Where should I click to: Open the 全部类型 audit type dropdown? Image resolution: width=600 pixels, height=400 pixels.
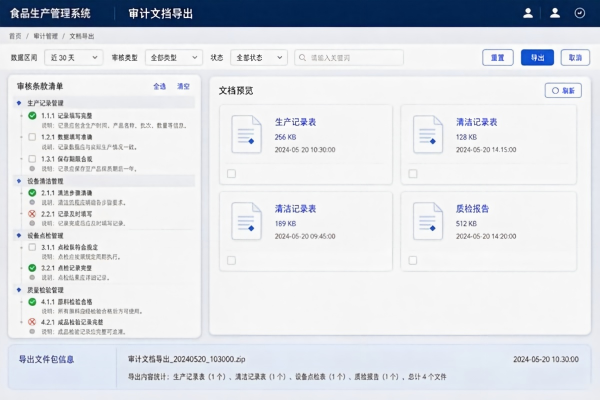click(174, 58)
